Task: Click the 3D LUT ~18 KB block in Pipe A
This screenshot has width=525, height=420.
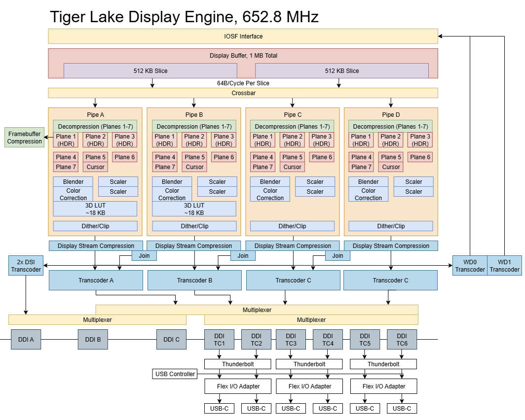Action: click(95, 209)
